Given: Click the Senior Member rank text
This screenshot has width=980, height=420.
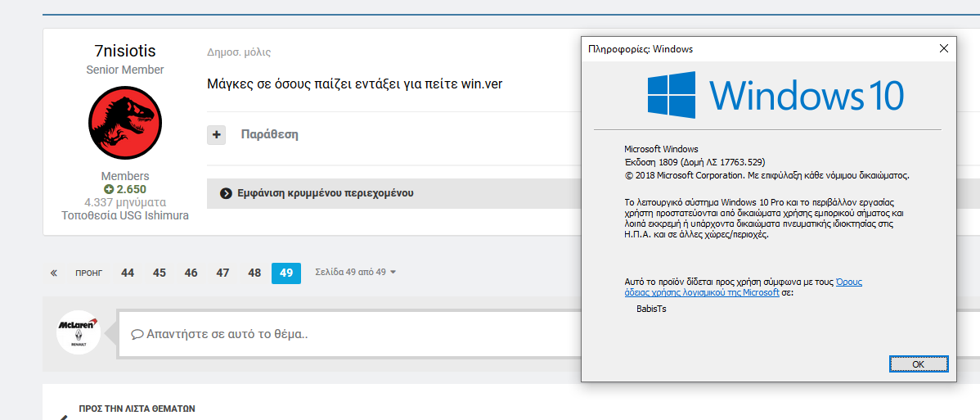Looking at the screenshot, I should pyautogui.click(x=125, y=70).
